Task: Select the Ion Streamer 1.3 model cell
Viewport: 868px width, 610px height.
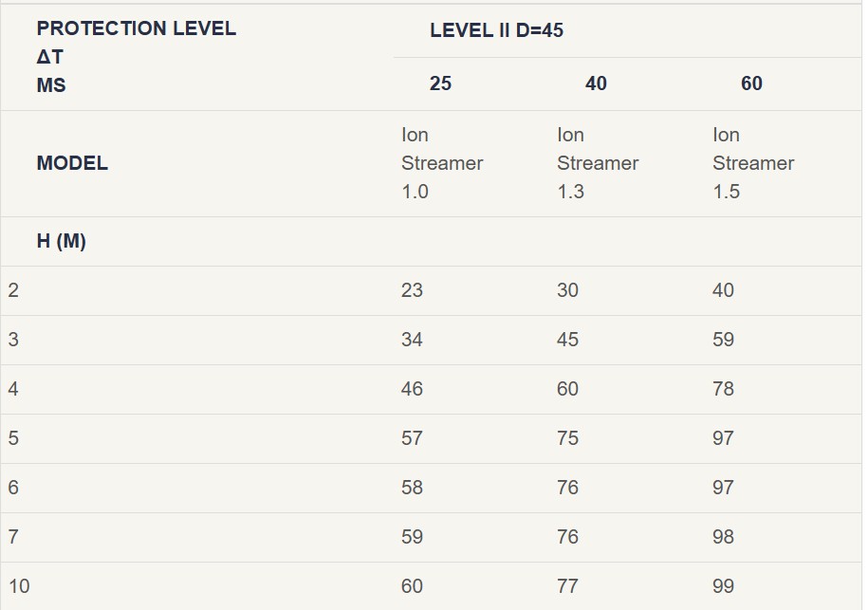Action: coord(598,163)
